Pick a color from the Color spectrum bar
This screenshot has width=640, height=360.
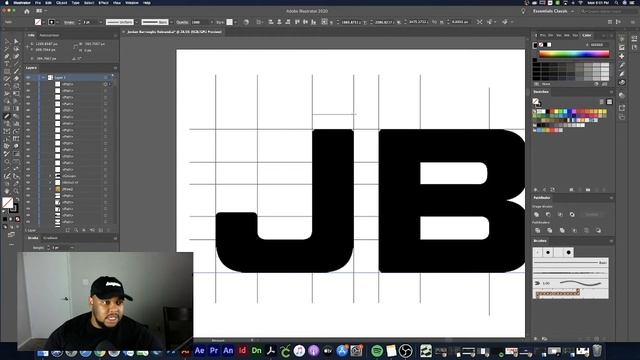point(574,53)
